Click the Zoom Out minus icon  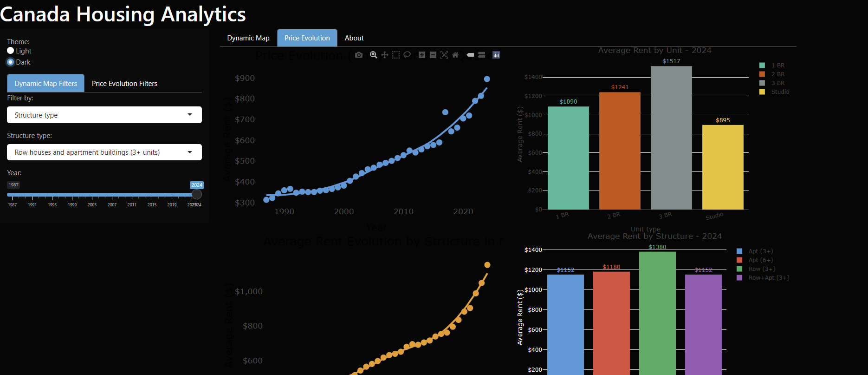(433, 55)
